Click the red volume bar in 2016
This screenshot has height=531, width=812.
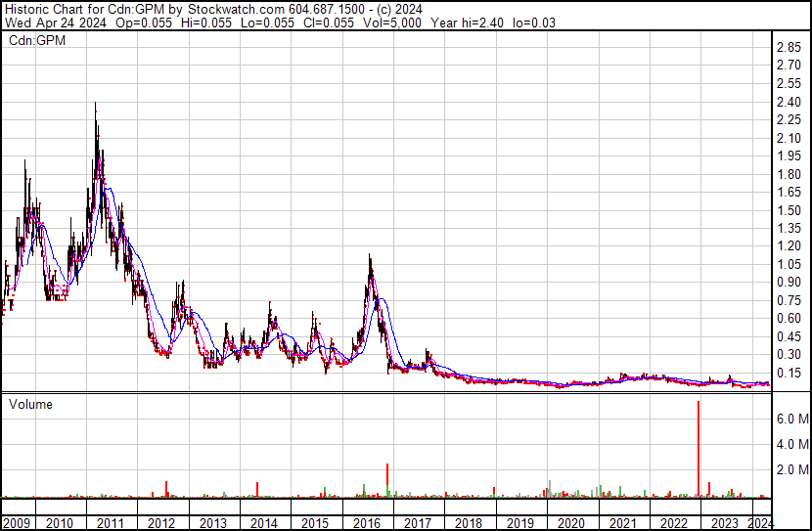pos(387,480)
